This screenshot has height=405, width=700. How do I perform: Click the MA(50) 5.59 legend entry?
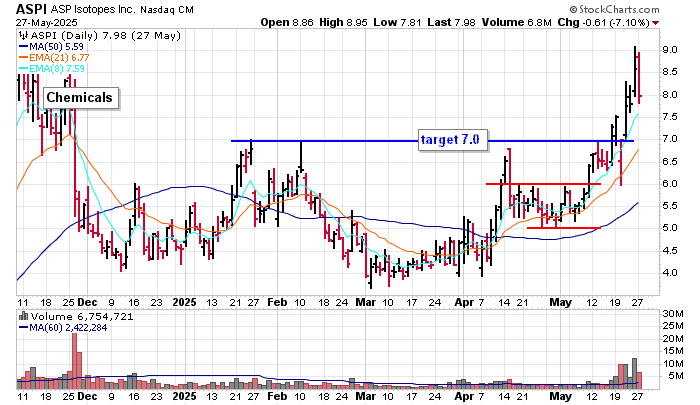(51, 46)
